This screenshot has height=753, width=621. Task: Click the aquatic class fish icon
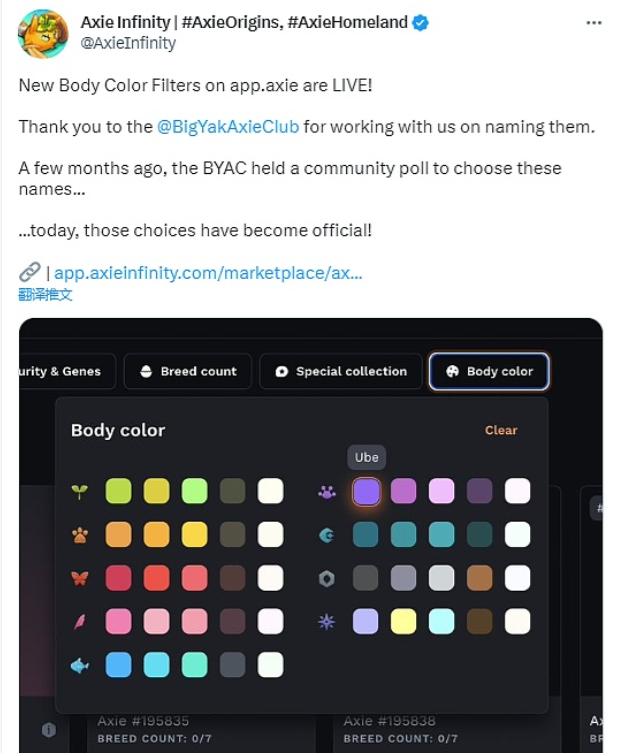[79, 665]
